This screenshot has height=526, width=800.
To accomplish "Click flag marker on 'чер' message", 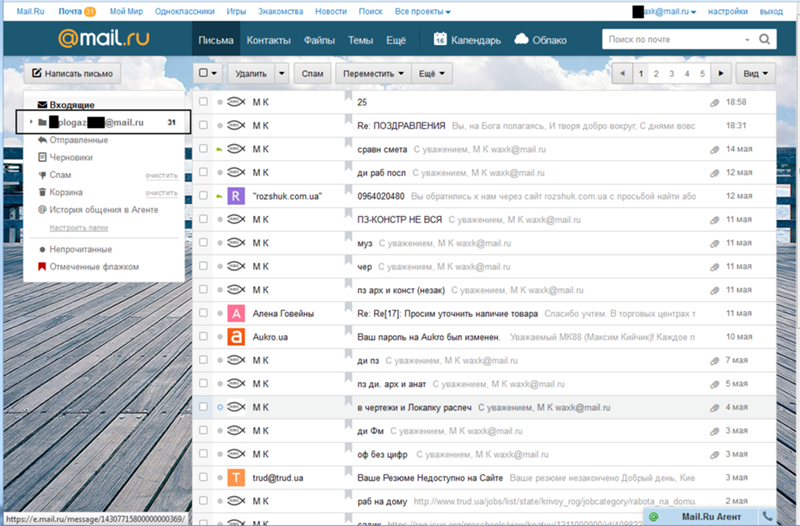I will tap(348, 261).
